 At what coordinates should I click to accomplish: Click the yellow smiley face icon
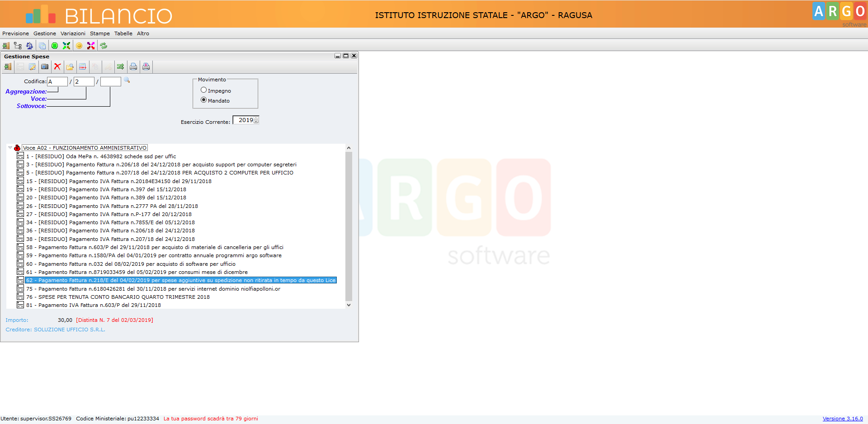click(79, 46)
